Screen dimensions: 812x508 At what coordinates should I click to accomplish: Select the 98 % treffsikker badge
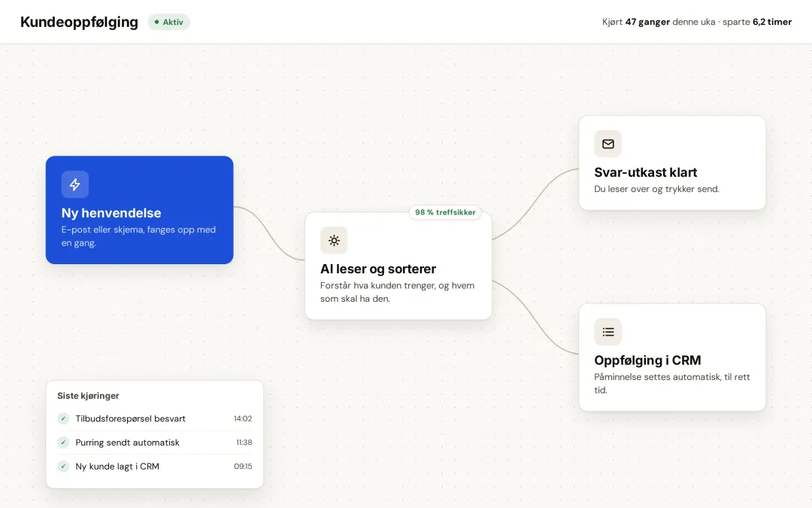pyautogui.click(x=445, y=212)
